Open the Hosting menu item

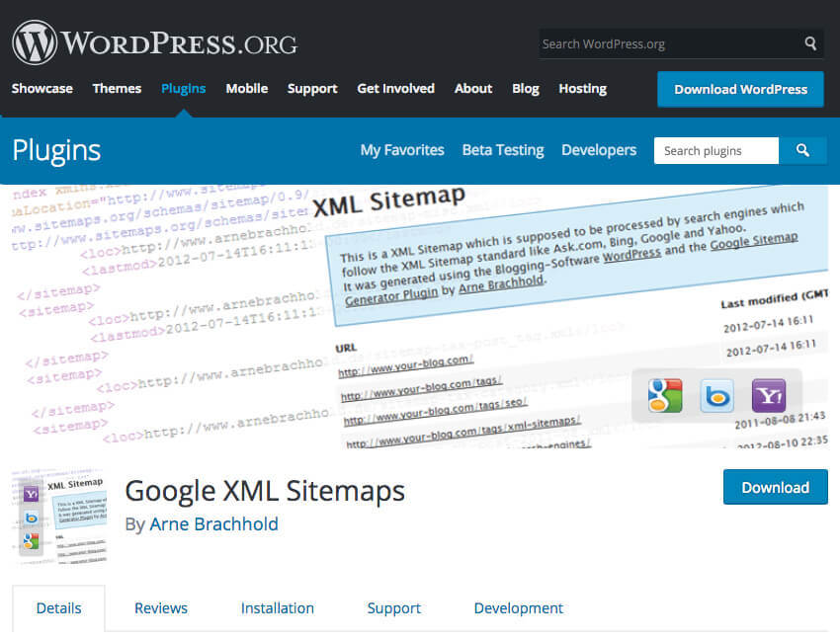(583, 88)
